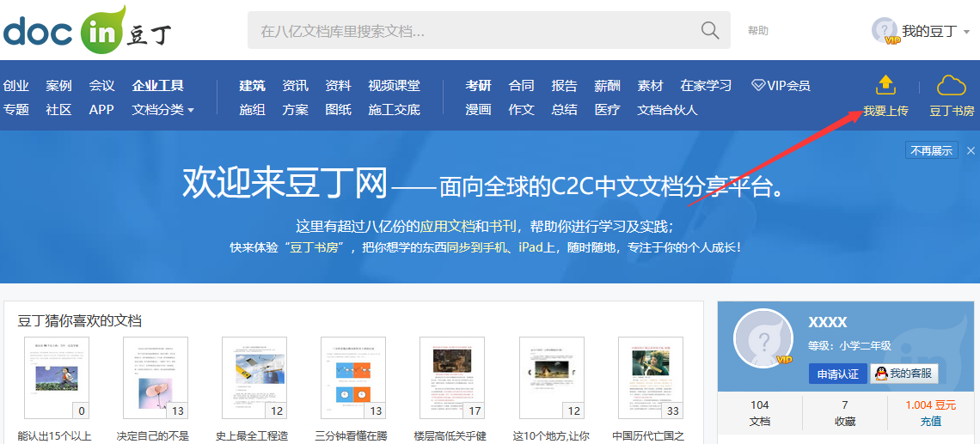Click the 应用文档 link in banner
The height and width of the screenshot is (444, 980).
[x=446, y=225]
